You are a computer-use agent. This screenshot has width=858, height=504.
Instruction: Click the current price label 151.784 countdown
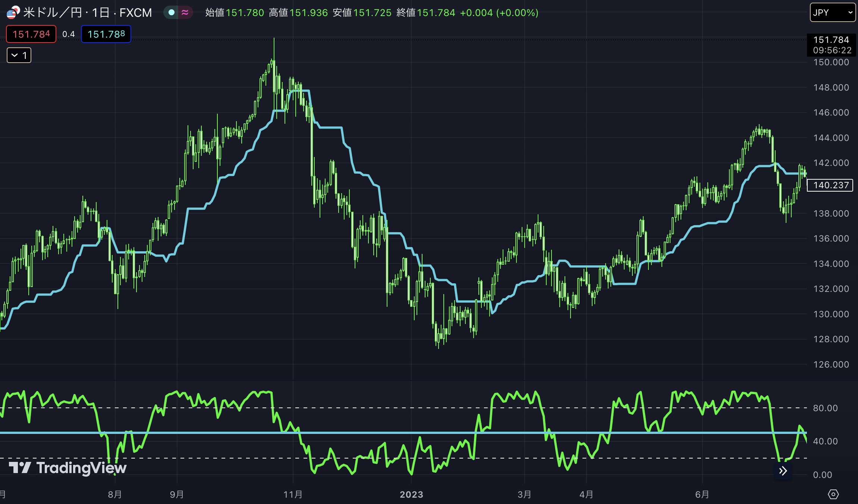831,45
